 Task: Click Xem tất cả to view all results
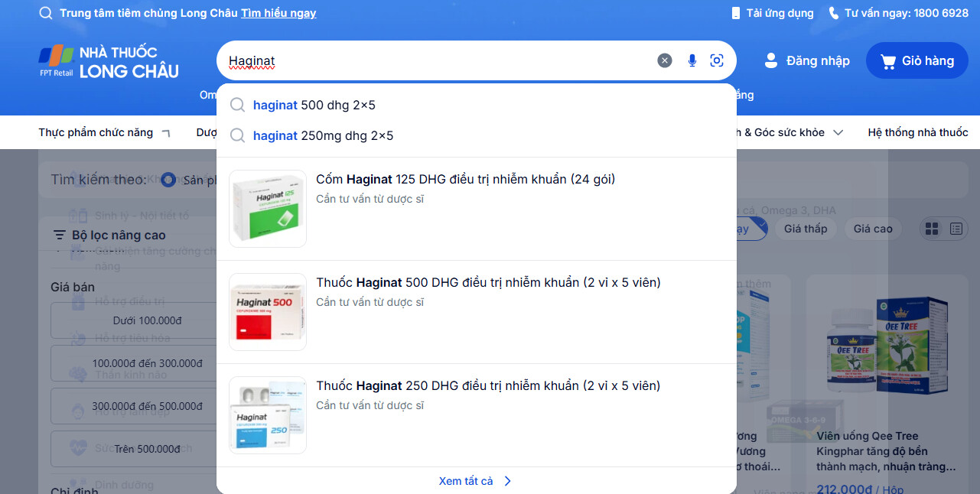(466, 481)
